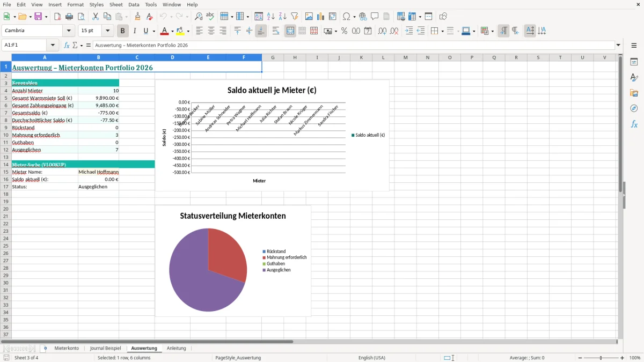This screenshot has width=644, height=362.
Task: Expand the formula bar
Action: tap(618, 46)
